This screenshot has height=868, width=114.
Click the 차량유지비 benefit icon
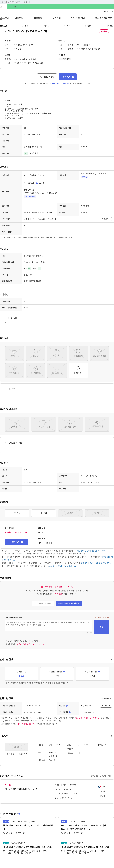[57, 354]
